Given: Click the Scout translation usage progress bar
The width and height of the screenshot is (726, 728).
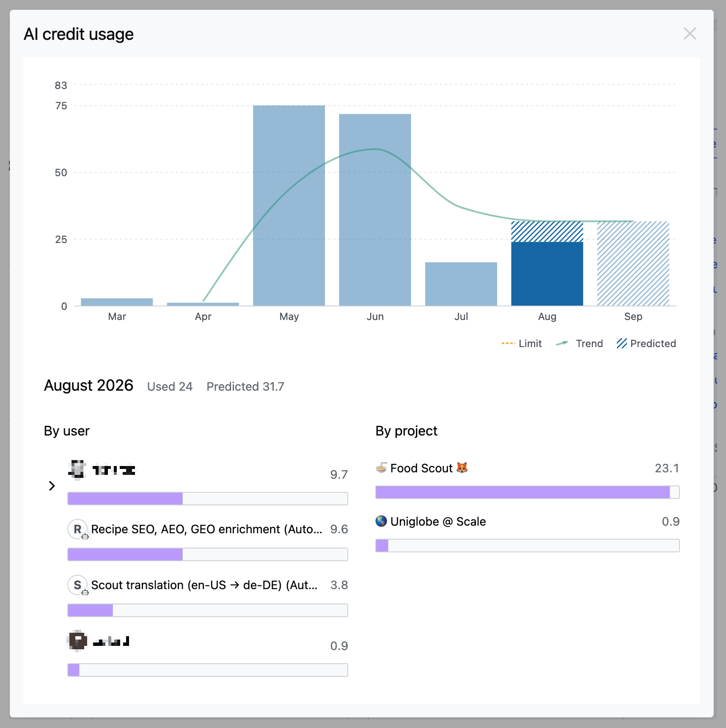Looking at the screenshot, I should [208, 610].
